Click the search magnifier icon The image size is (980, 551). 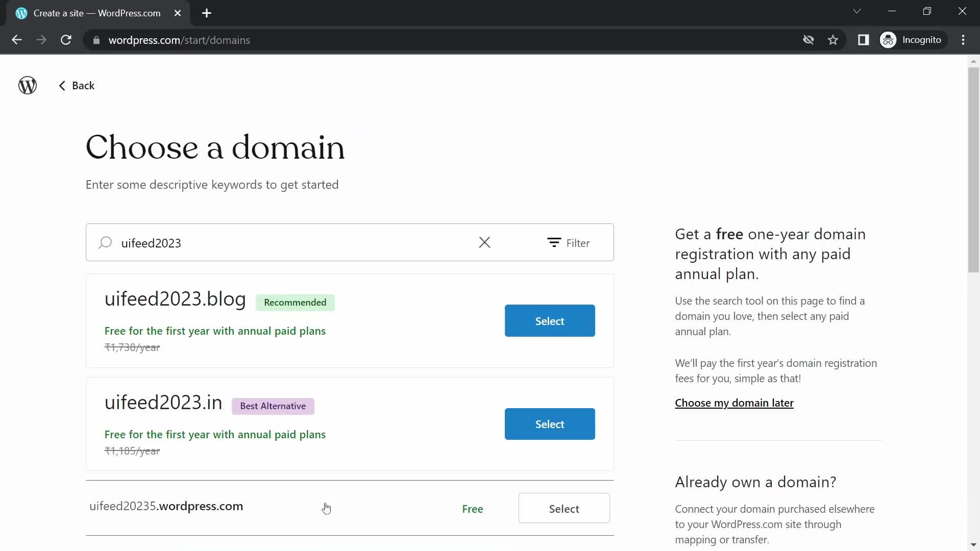(x=105, y=242)
